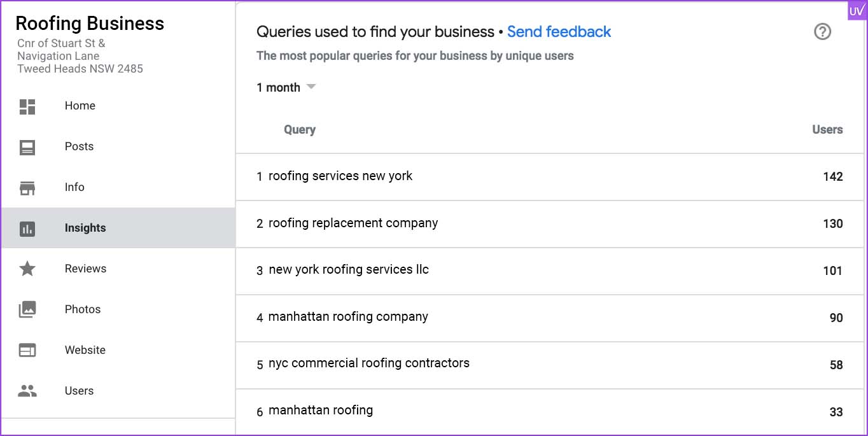The width and height of the screenshot is (868, 436).
Task: Open the help question mark icon
Action: click(822, 31)
